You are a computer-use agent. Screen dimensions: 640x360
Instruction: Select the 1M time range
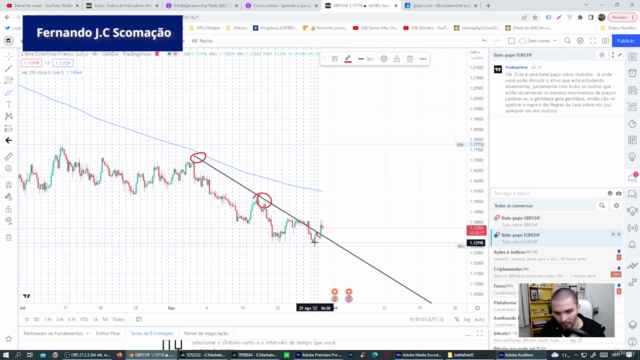pyautogui.click(x=48, y=320)
